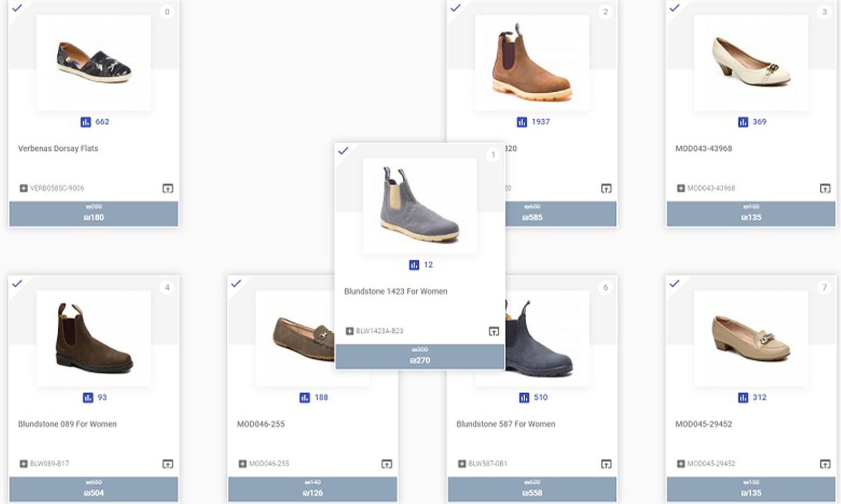Click the Blundstone 587 For Women title
This screenshot has height=504, width=841.
tap(506, 424)
